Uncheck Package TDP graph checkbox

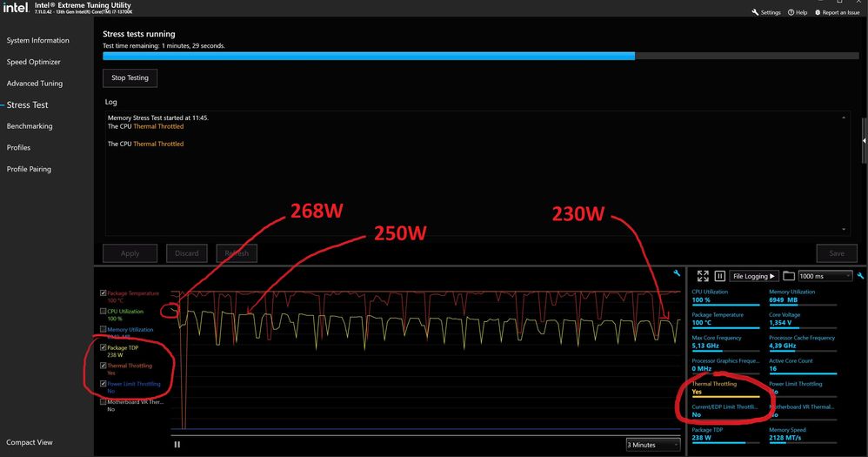click(103, 347)
